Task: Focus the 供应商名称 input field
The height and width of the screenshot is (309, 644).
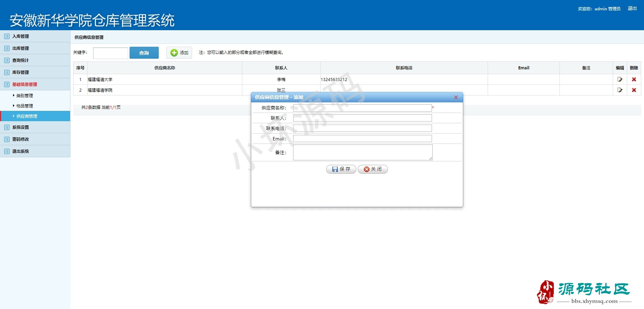Action: pyautogui.click(x=362, y=108)
